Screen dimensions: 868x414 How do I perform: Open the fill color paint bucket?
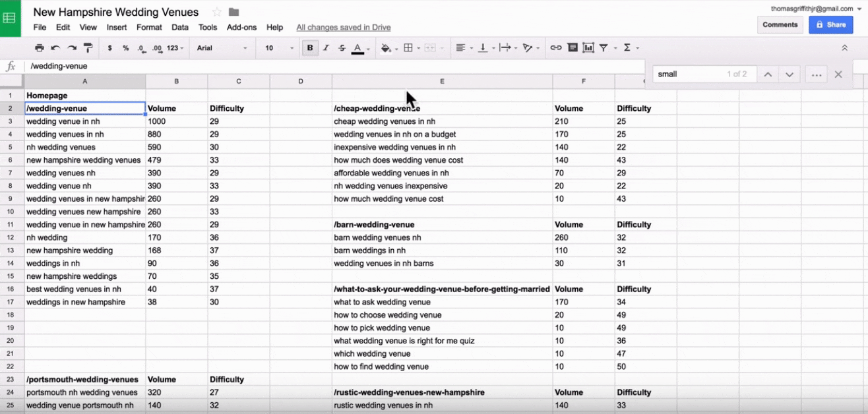click(387, 48)
